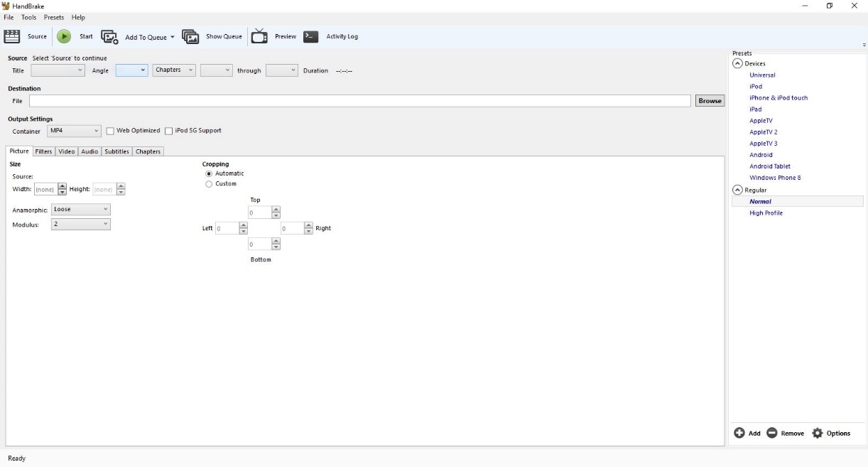Click the destination File path field
Screen dimensions: 868x467
[x=359, y=101]
